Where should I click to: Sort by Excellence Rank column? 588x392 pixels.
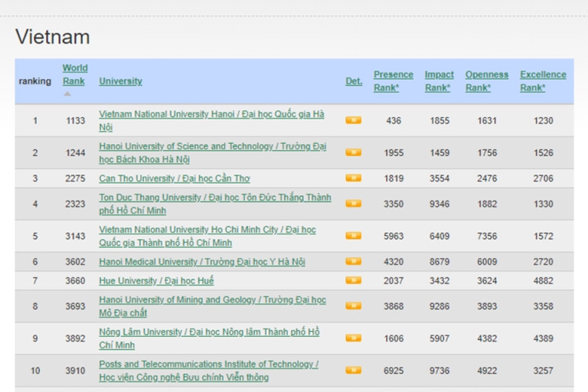[x=543, y=81]
